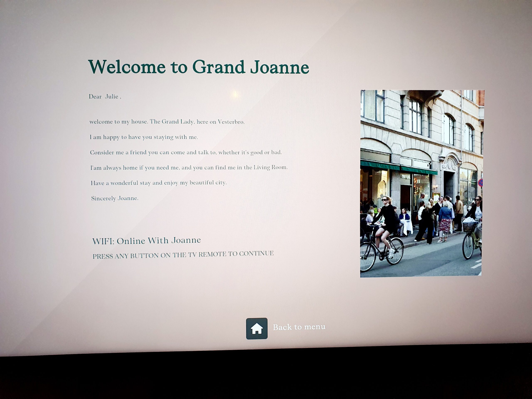
Task: Click the home icon button
Action: tap(257, 328)
